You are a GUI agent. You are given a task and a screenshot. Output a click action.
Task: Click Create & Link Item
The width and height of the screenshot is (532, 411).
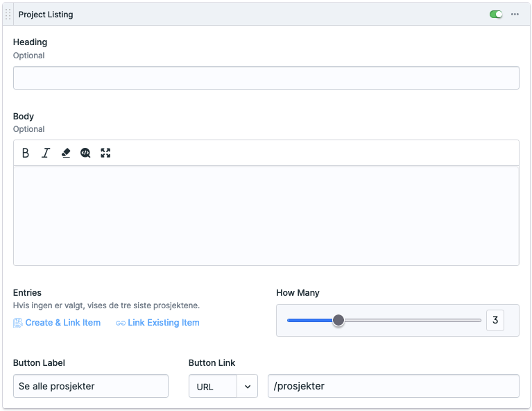(62, 323)
